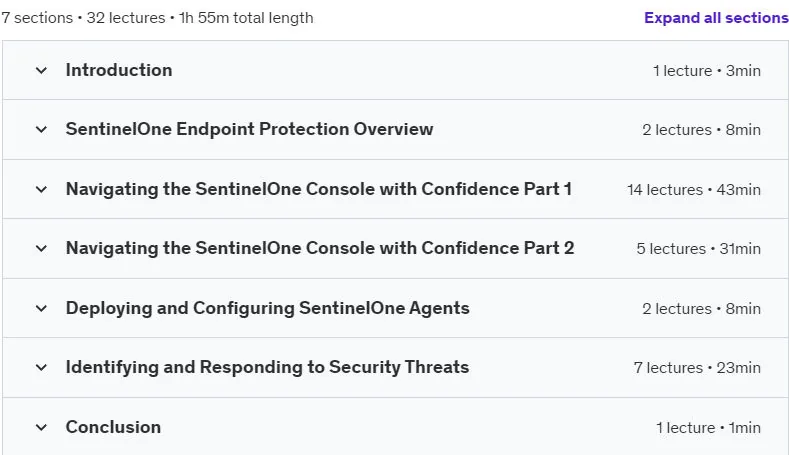Image resolution: width=789 pixels, height=455 pixels.
Task: Click the 5 lectures • 31min label
Action: coord(698,249)
